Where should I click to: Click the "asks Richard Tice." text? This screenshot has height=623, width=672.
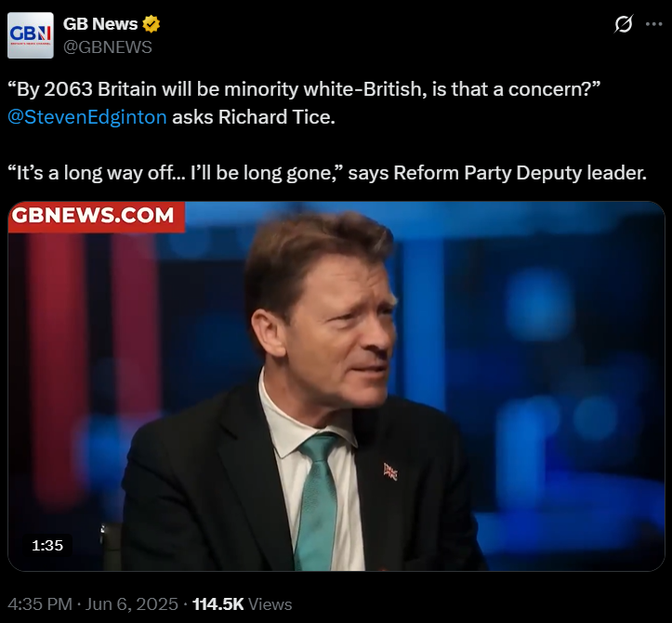coord(254,117)
